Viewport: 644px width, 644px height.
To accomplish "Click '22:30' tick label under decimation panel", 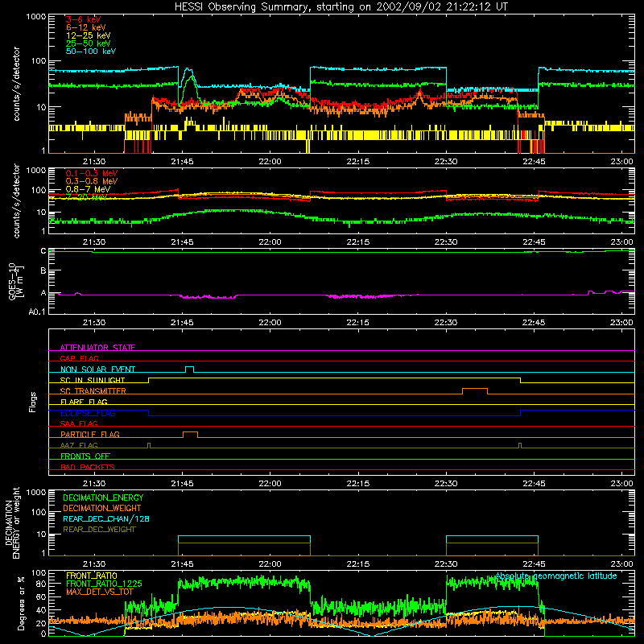I will coord(446,564).
